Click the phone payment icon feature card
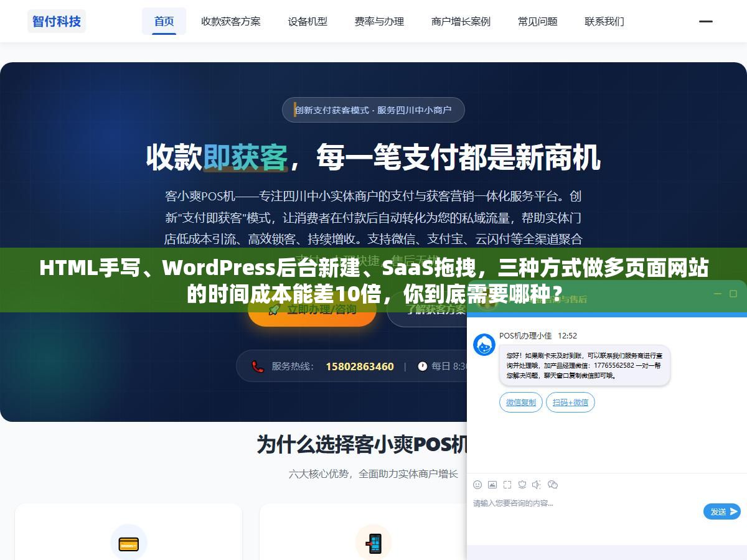Image resolution: width=747 pixels, height=560 pixels. pos(374,543)
